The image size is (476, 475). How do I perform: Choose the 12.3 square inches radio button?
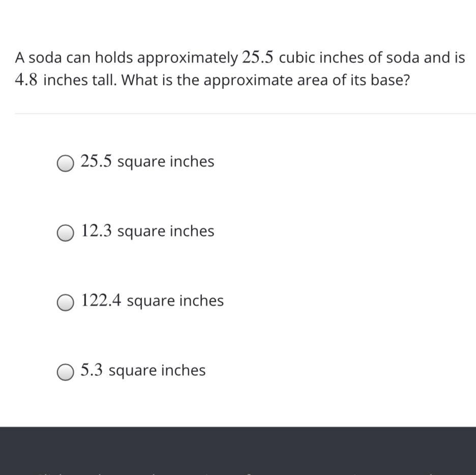65,233
